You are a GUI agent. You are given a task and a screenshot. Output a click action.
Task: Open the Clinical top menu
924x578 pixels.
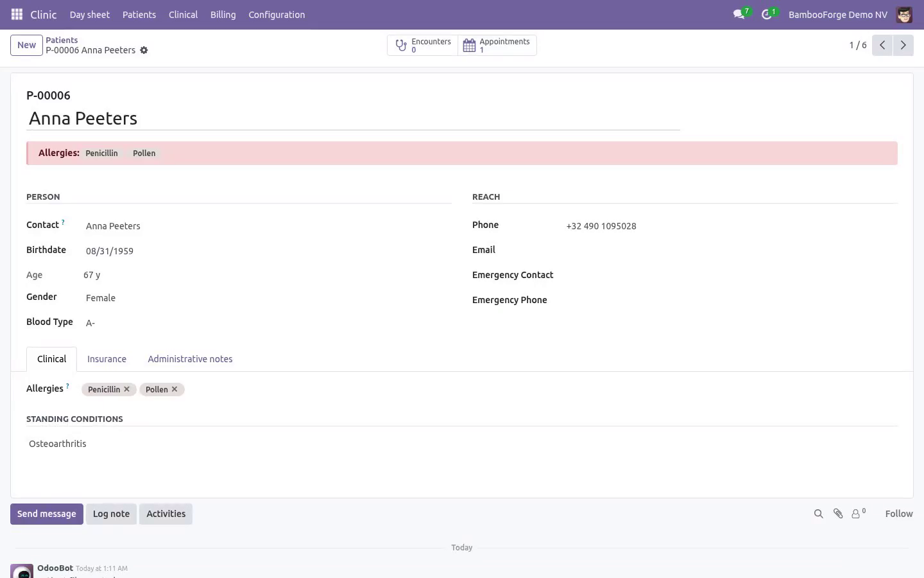pos(183,14)
